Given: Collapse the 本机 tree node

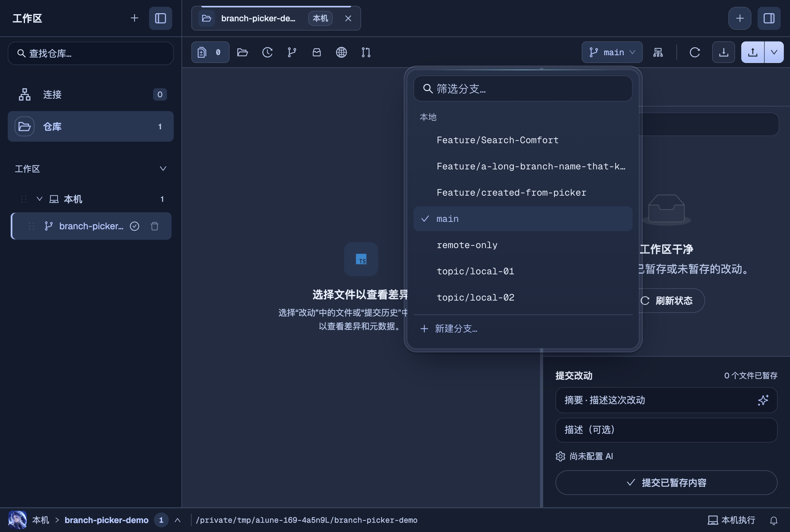Looking at the screenshot, I should click(39, 199).
